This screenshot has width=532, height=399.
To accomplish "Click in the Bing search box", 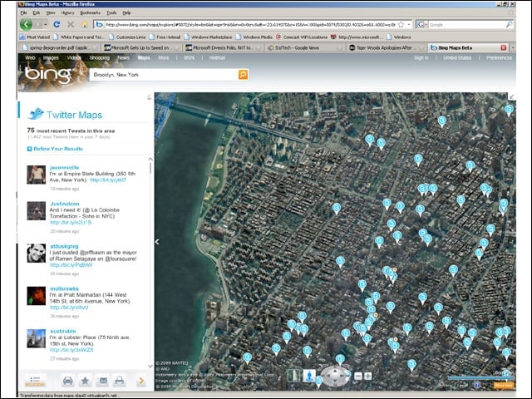I will tap(164, 75).
